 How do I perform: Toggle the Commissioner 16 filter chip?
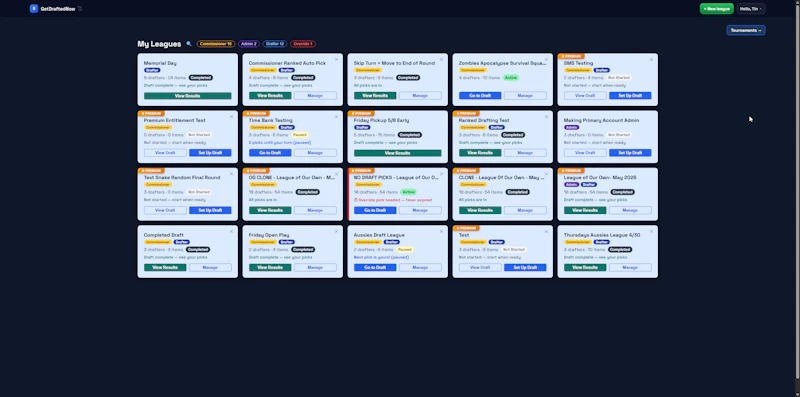tap(216, 44)
